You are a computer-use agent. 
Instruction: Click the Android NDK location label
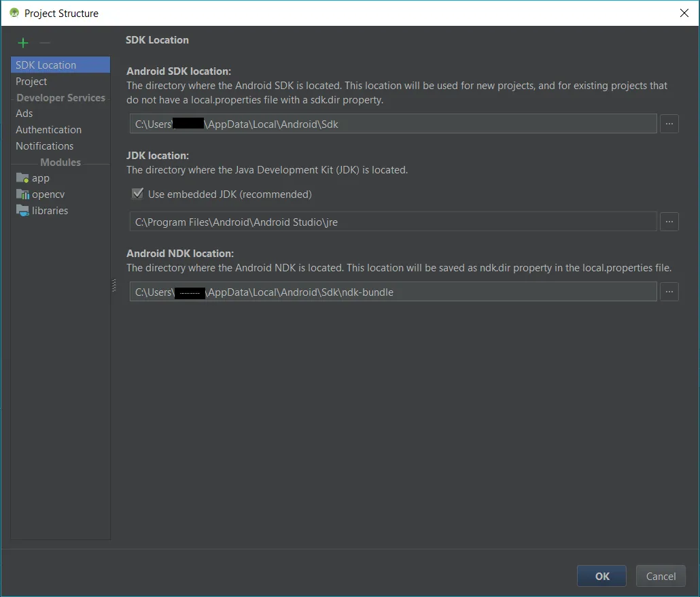pyautogui.click(x=180, y=253)
